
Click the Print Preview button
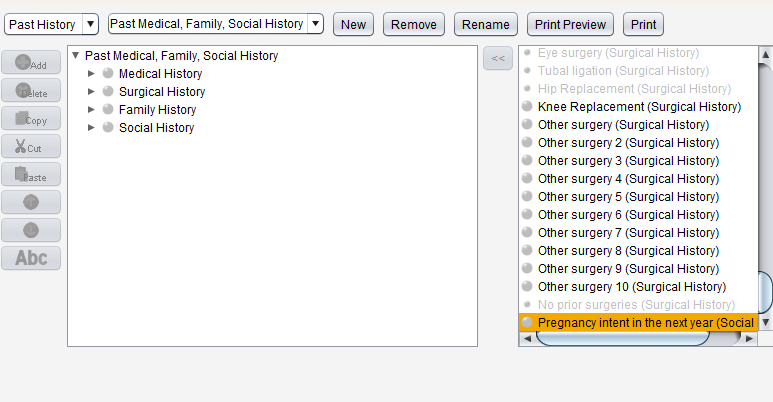[569, 24]
